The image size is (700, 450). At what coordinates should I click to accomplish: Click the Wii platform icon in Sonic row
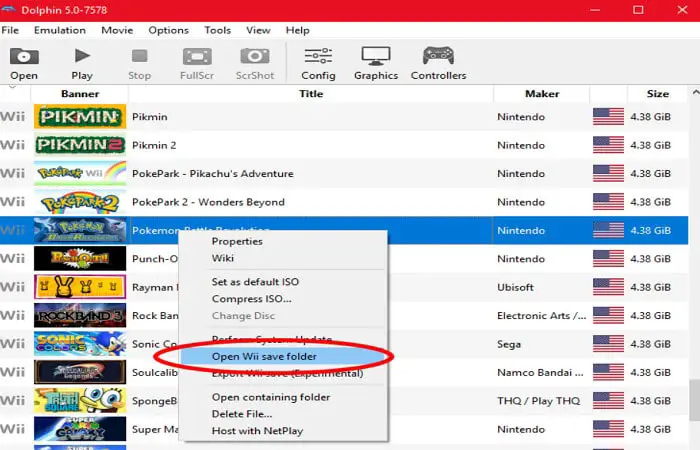(12, 344)
